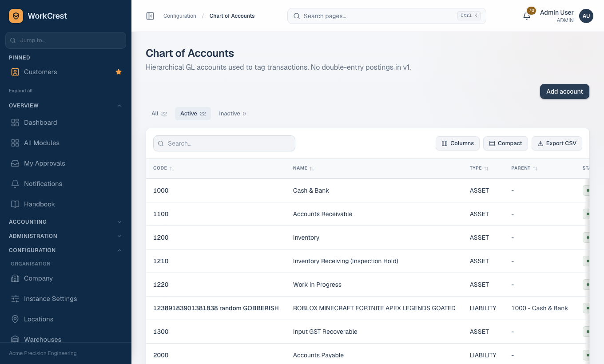Viewport: 604px width, 364px height.
Task: Click the Accounts Receivable row name
Action: point(322,214)
